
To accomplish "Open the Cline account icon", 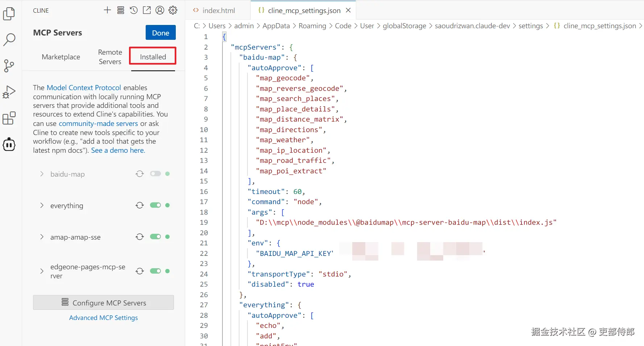I will [x=160, y=10].
